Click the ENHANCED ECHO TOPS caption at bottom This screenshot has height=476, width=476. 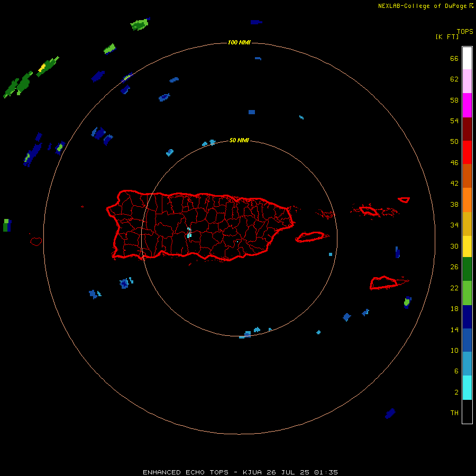tap(240, 472)
